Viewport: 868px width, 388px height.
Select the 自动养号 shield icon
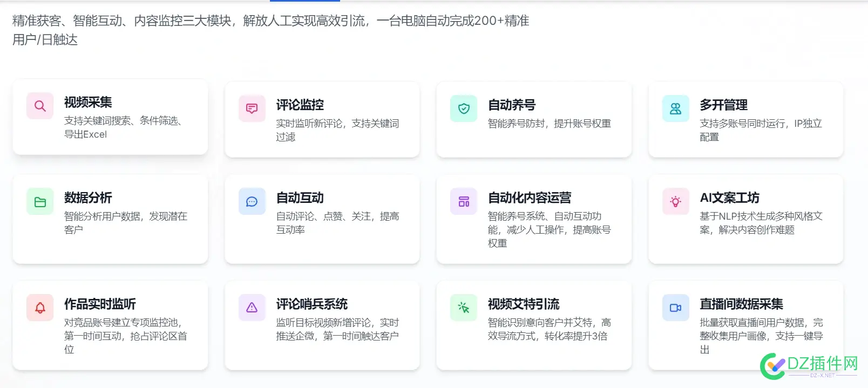[x=463, y=108]
